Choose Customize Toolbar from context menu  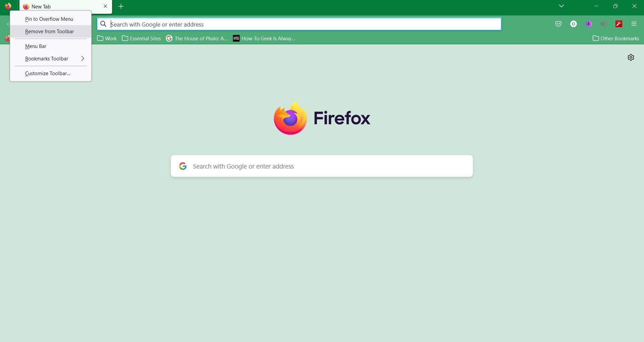(48, 73)
